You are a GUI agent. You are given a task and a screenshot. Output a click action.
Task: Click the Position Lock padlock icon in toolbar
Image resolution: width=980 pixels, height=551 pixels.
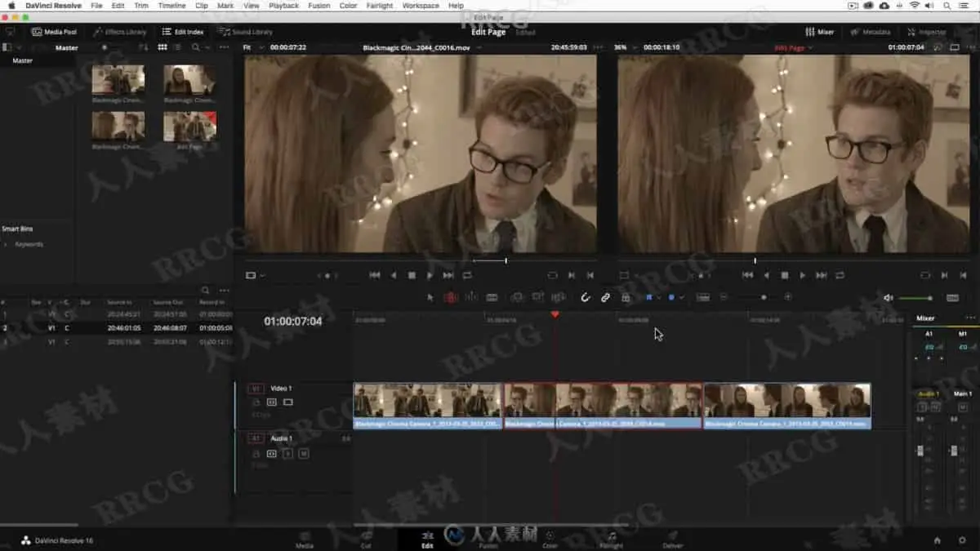pos(626,298)
